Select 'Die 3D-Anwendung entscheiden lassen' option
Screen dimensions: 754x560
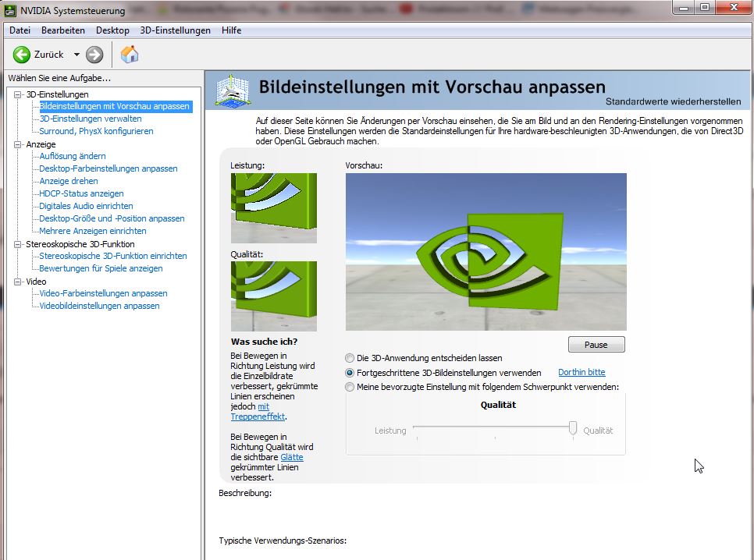[x=350, y=358]
